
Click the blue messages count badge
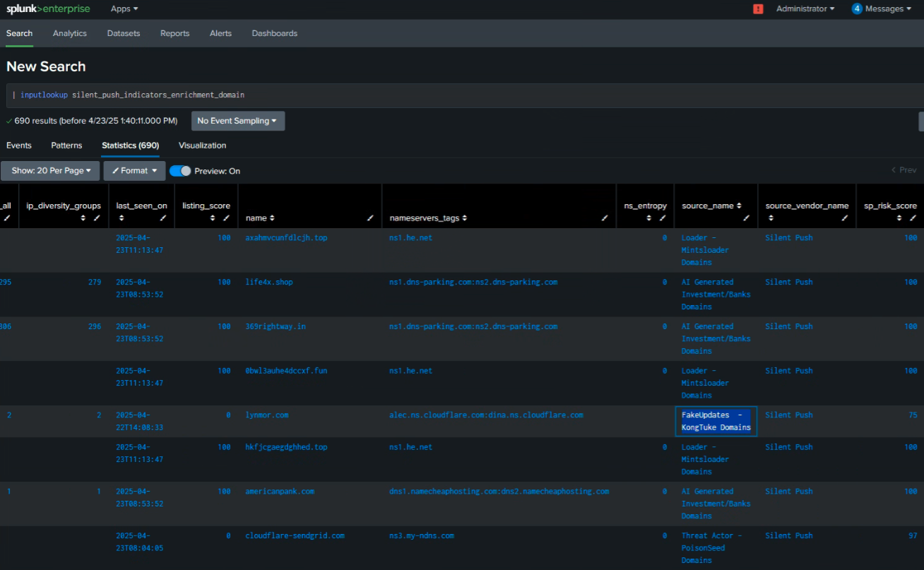[857, 9]
